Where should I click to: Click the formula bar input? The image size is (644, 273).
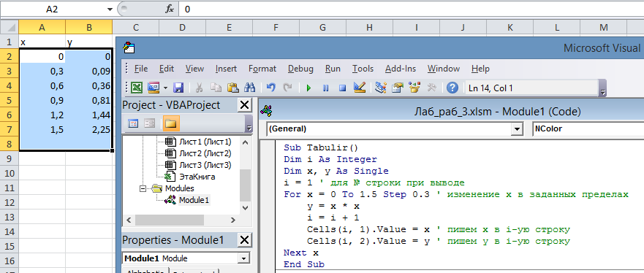(x=411, y=9)
